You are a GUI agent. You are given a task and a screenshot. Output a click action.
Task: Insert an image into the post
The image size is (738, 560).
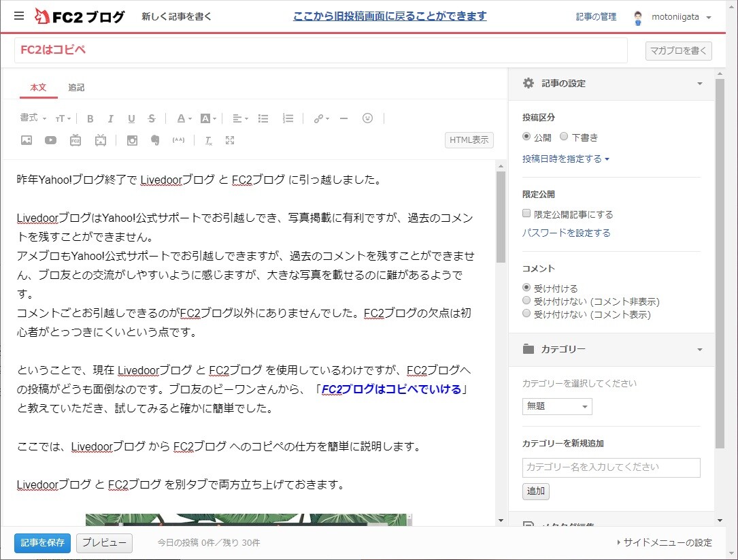pos(27,140)
